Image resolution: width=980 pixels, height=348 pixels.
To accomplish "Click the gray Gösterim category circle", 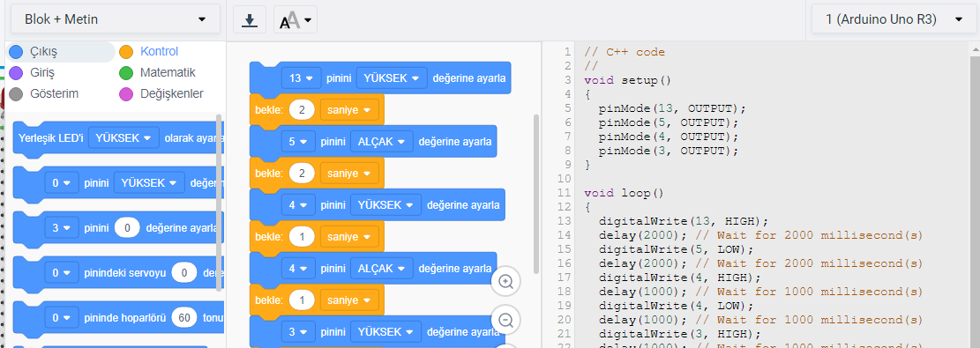I will click(x=17, y=94).
